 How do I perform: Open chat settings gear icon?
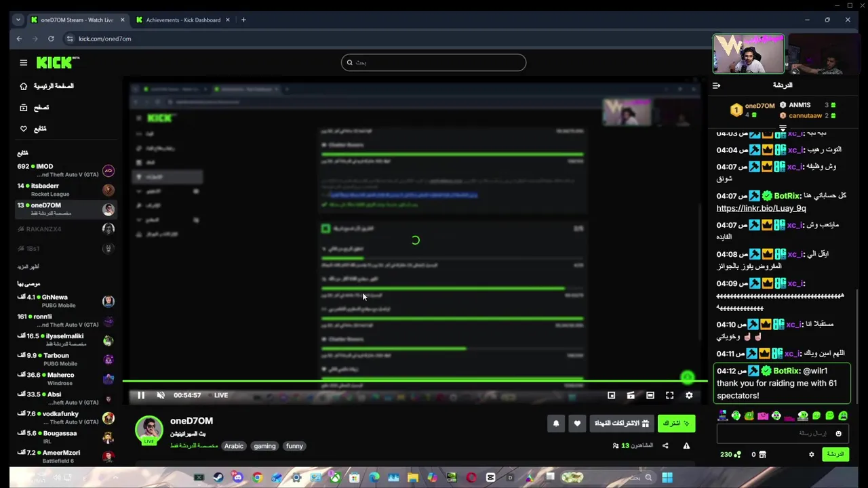coord(811,454)
